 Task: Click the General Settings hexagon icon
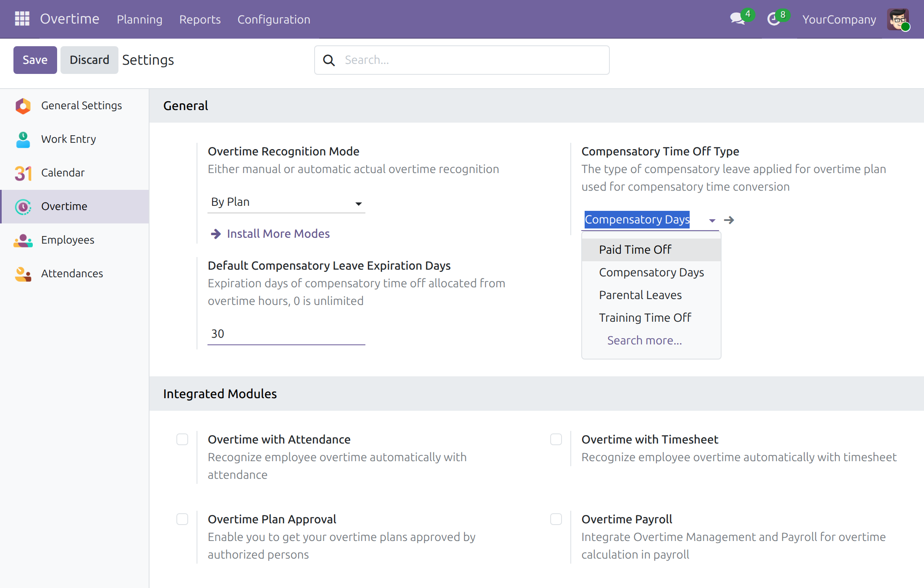tap(23, 106)
